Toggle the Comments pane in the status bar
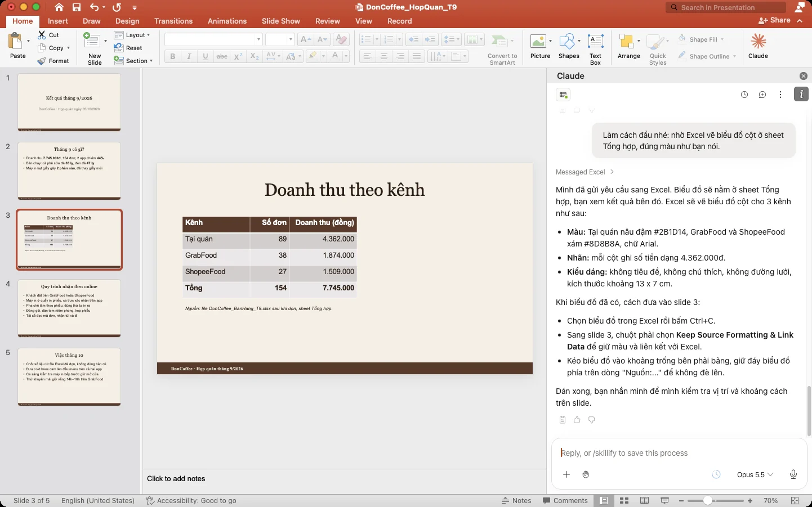 coord(565,500)
